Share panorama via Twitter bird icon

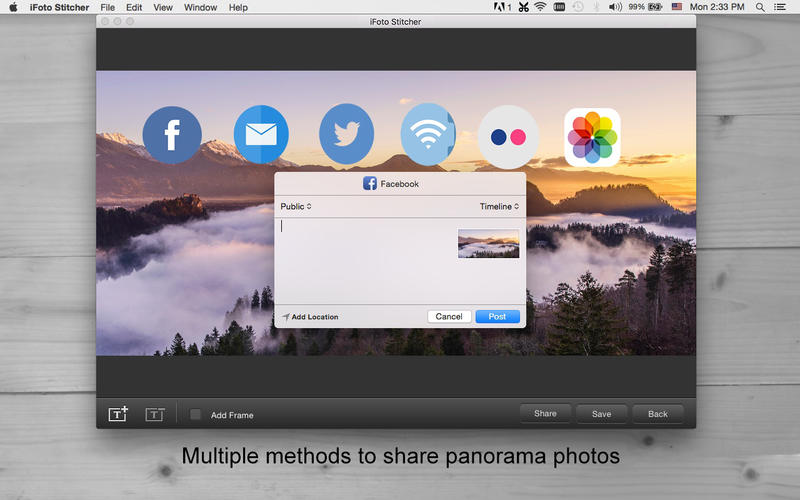[x=346, y=134]
